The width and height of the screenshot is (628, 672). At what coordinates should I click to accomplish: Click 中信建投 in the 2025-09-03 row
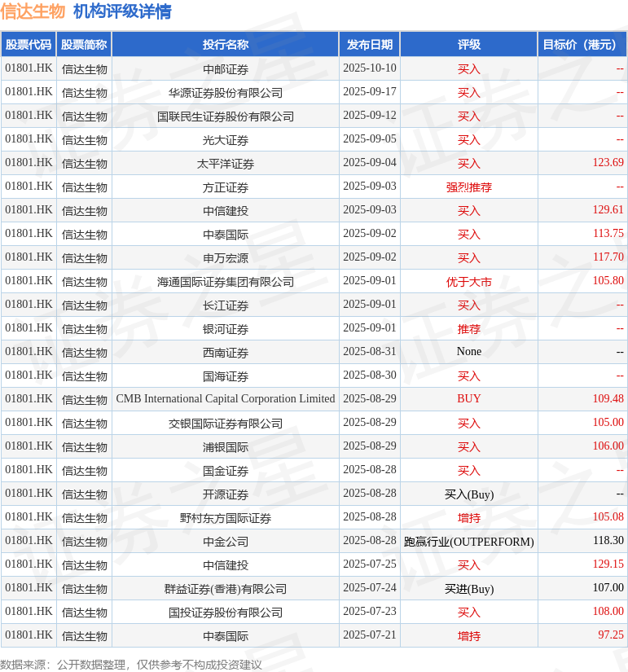[x=226, y=211]
